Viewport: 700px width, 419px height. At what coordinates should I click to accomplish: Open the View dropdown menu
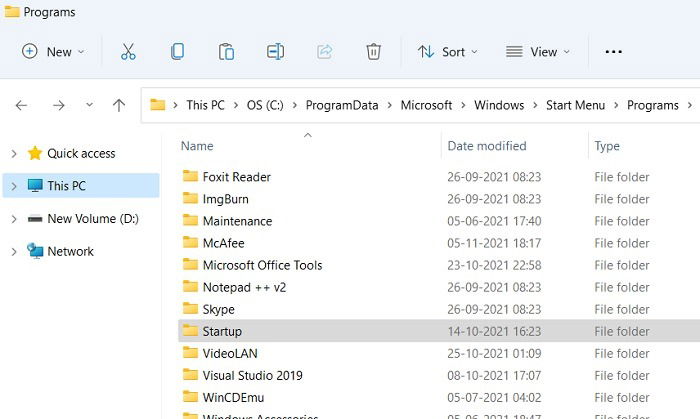(538, 52)
